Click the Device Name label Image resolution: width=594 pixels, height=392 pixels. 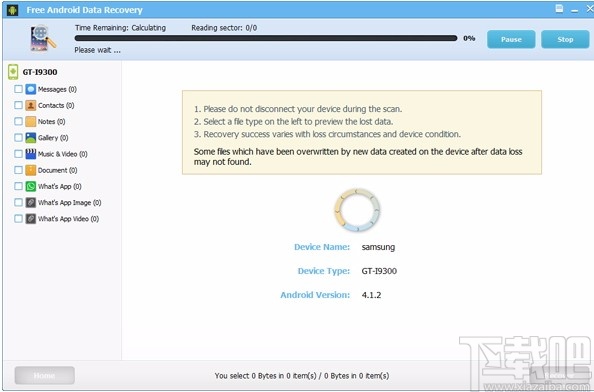(322, 247)
